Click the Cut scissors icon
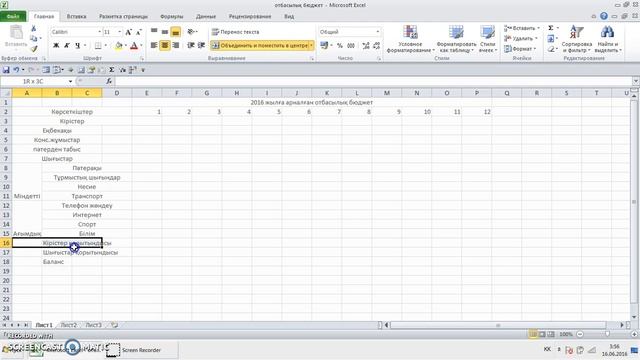Screen dimensions: 640x360 coord(33,29)
